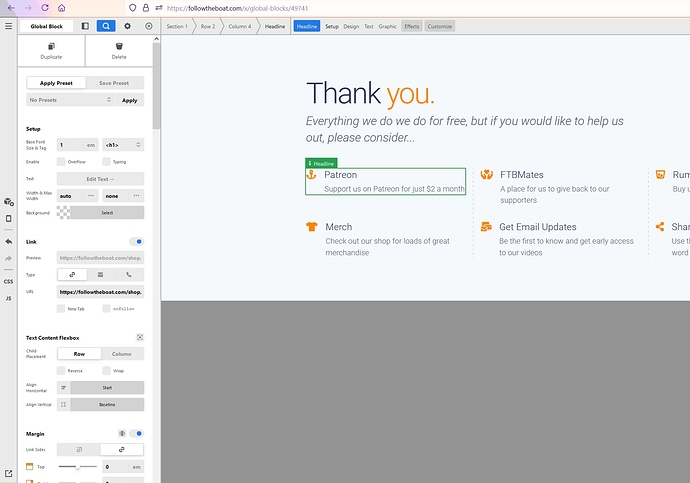Open Align Vertical Baseline selector
The width and height of the screenshot is (690, 483).
pos(107,404)
